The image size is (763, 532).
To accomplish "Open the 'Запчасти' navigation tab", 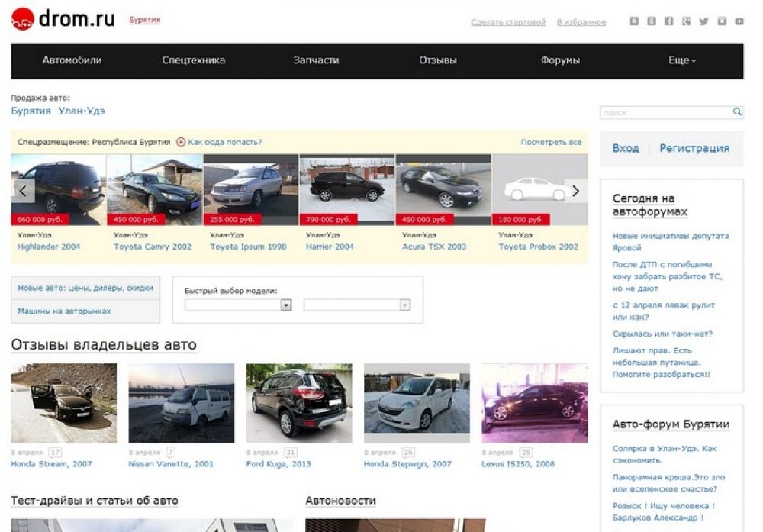I will (316, 60).
